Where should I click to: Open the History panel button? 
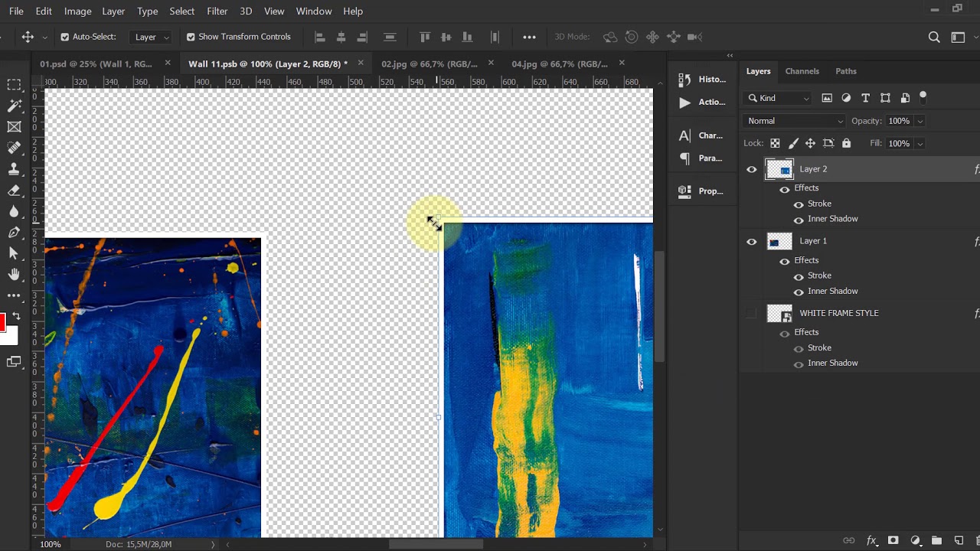(702, 80)
